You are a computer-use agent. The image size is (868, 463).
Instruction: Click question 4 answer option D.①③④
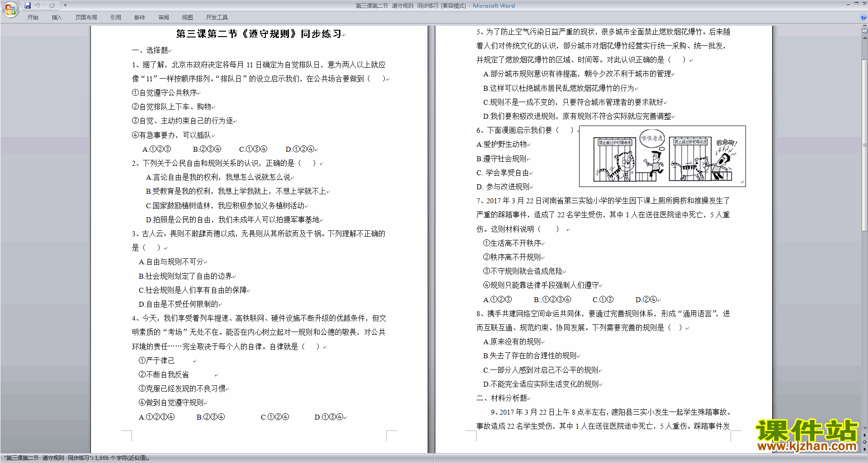tap(329, 417)
